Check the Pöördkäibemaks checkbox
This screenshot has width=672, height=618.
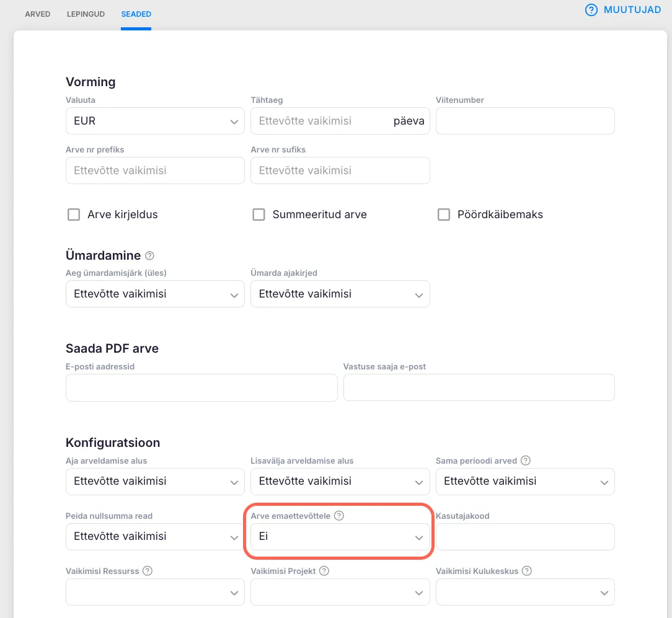coord(443,214)
